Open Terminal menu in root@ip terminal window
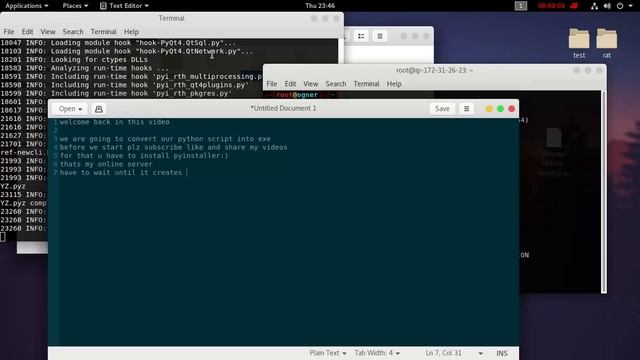Screen dimensions: 640x360 [366, 84]
